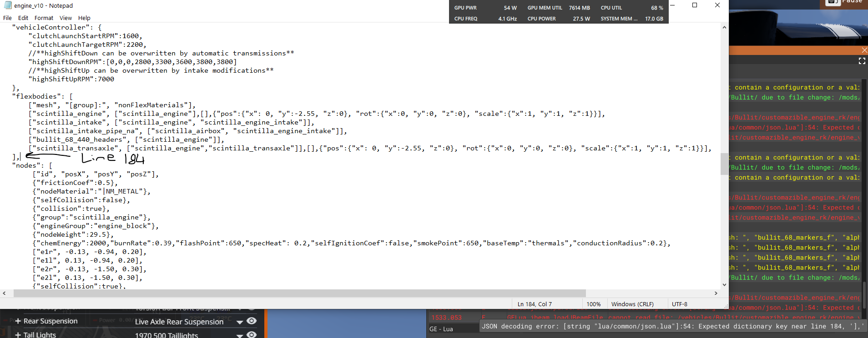The width and height of the screenshot is (868, 338).
Task: Click the "bullit_68_440_headers" flexbody line
Action: click(x=126, y=139)
